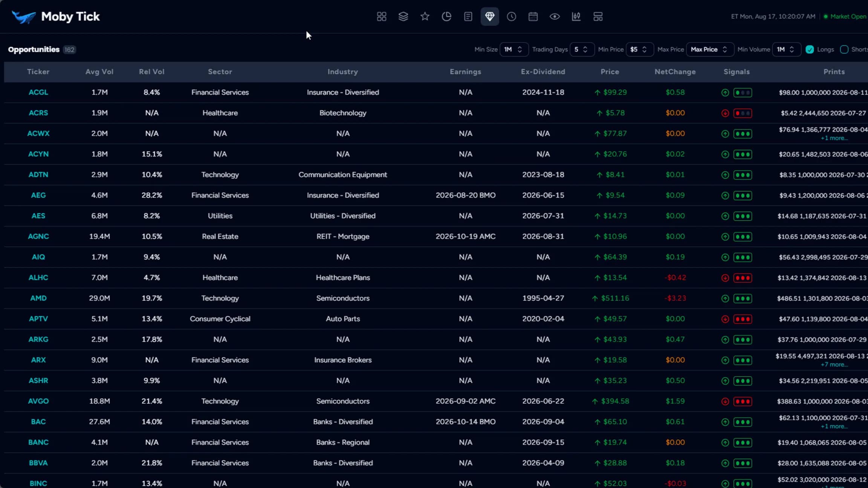The height and width of the screenshot is (488, 868).
Task: Click the Moby Tick whale logo
Action: (x=23, y=17)
